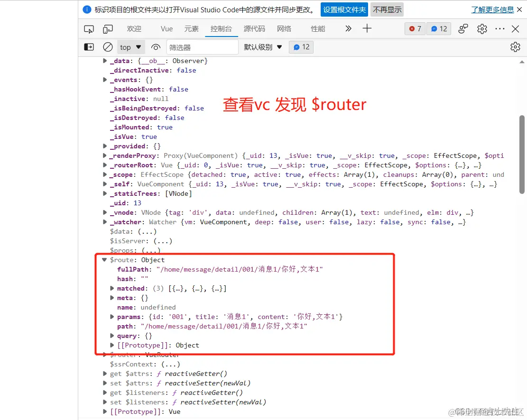Click the 筛选器 filter input
The height and width of the screenshot is (420, 527).
[x=203, y=47]
